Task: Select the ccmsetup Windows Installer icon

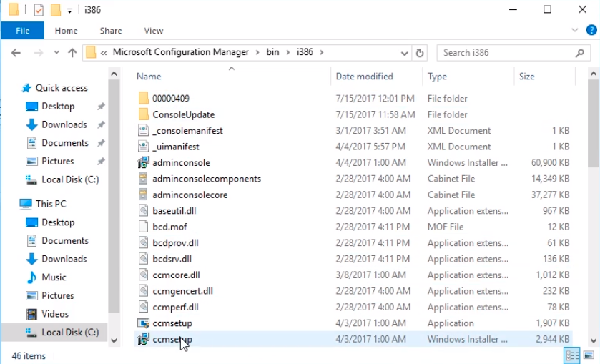Action: click(x=143, y=340)
